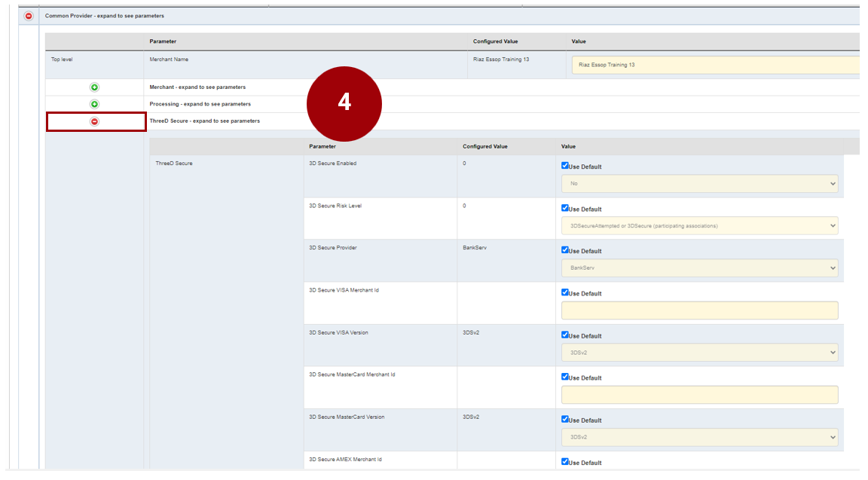
Task: Expand the Merchant parameters green plus icon
Action: pos(95,87)
